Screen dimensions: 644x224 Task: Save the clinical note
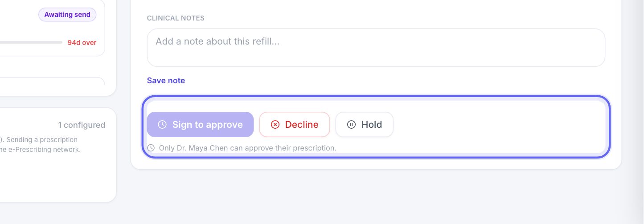[166, 81]
